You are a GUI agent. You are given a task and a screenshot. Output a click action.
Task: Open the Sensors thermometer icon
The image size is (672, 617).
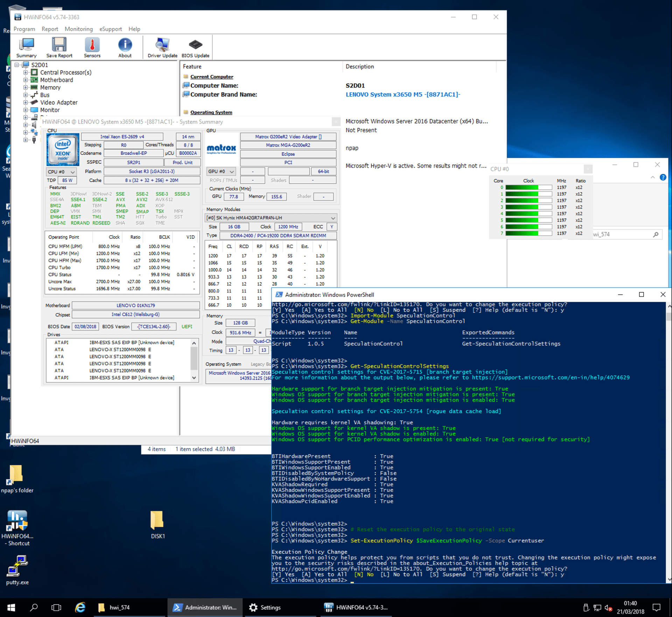coord(92,48)
